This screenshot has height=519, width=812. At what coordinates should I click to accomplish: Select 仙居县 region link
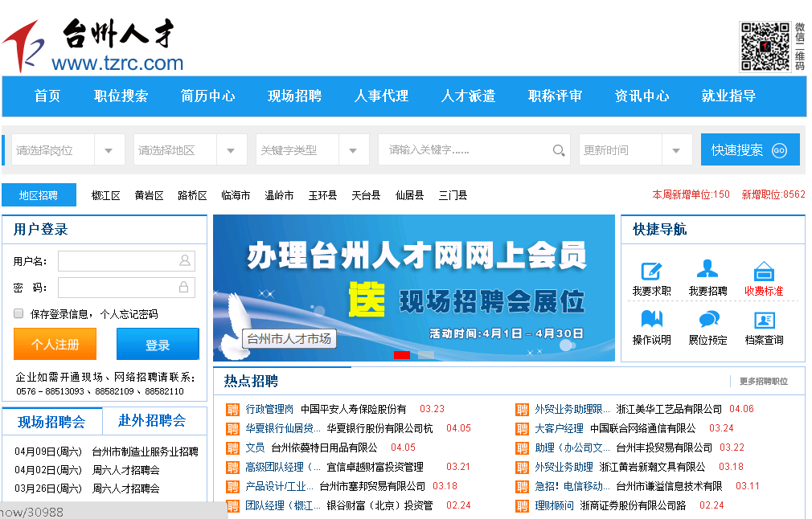point(410,195)
